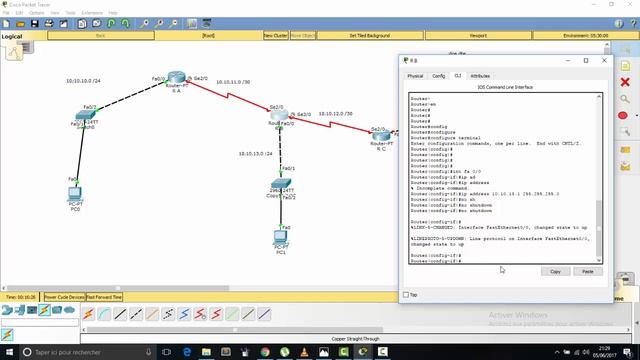Viewport: 640px width, 360px height.
Task: Open Chrome from the taskbar
Action: click(x=265, y=352)
